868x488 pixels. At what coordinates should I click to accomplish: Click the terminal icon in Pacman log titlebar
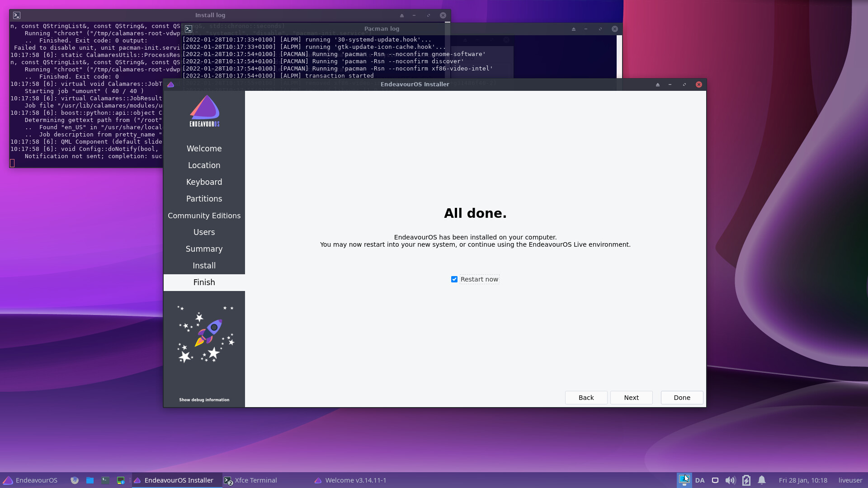point(189,29)
